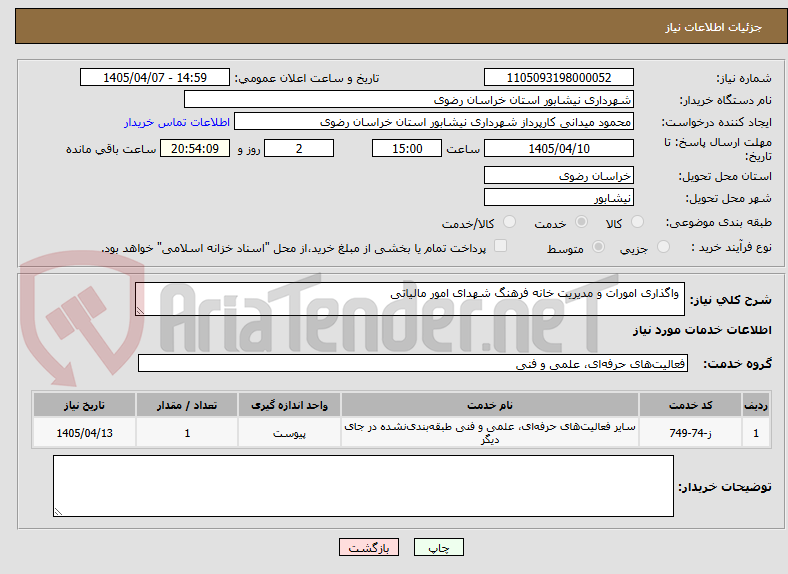
Task: Click the ردیف column header
Action: click(x=756, y=405)
